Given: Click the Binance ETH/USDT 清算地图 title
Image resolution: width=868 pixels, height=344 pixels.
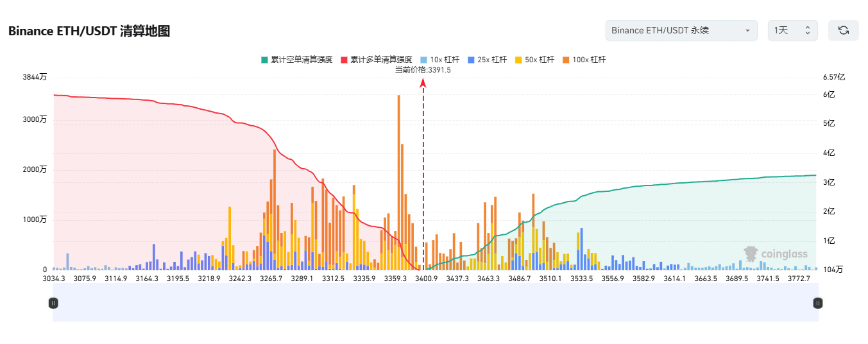Looking at the screenshot, I should click(x=89, y=31).
